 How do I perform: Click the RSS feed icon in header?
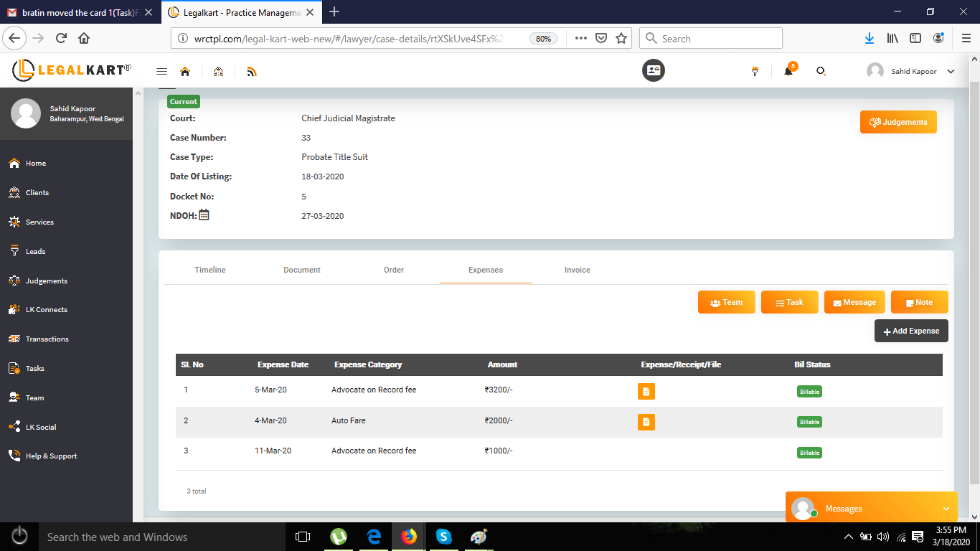[251, 71]
